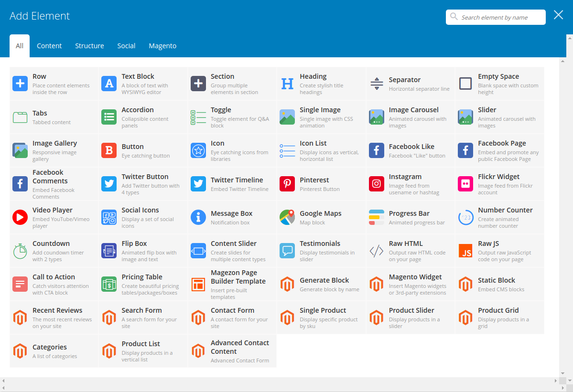Click the search element by name field
This screenshot has height=392, width=573.
[496, 17]
